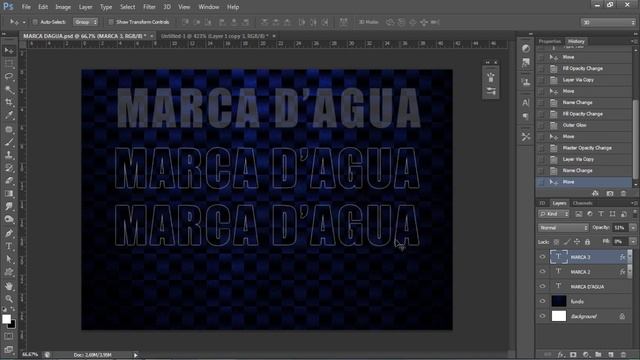Click the zoom percentage field in status bar
640x360 pixels.
31,355
